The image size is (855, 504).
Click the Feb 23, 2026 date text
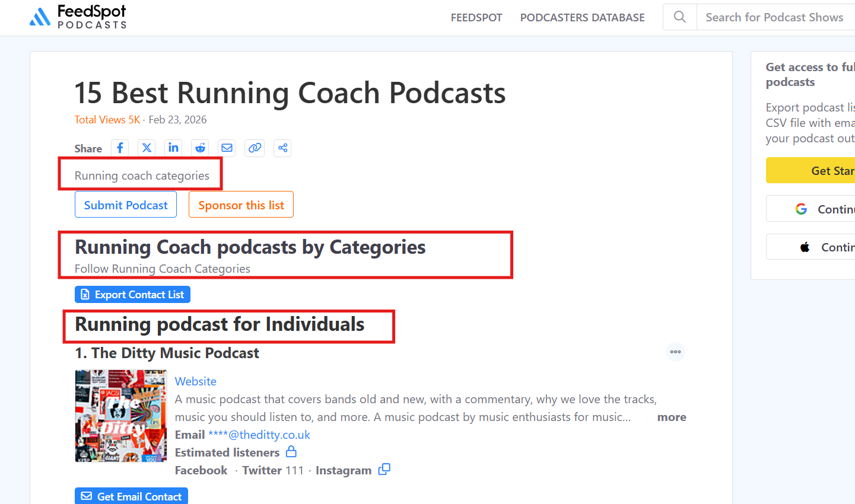[177, 120]
